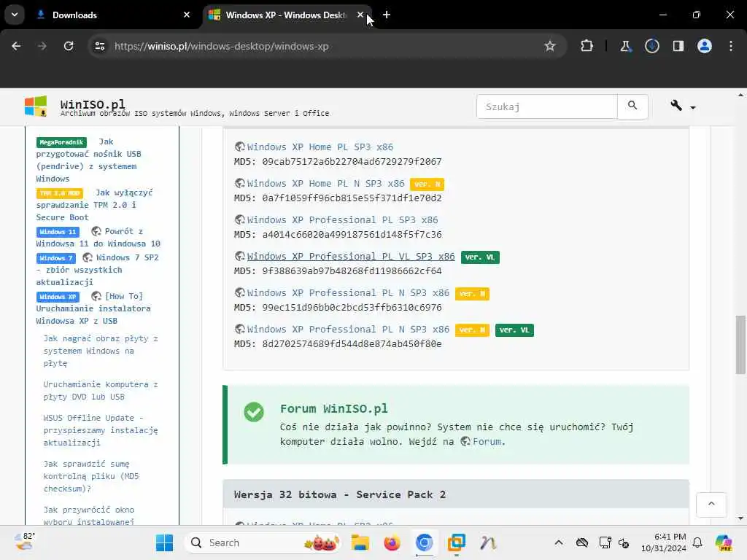
Task: Open the notifications bell icon
Action: 697,542
